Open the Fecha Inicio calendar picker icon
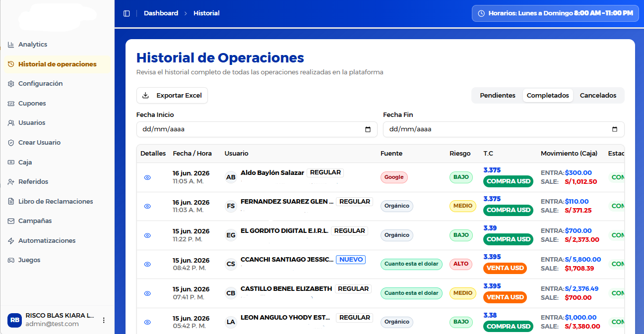Viewport: 644px width, 334px height. coord(368,129)
